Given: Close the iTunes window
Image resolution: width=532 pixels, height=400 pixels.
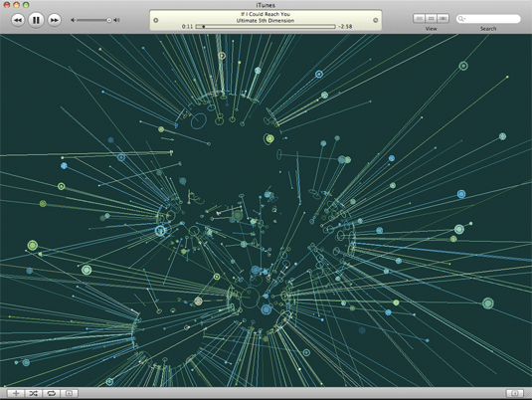Looking at the screenshot, I should (7, 5).
